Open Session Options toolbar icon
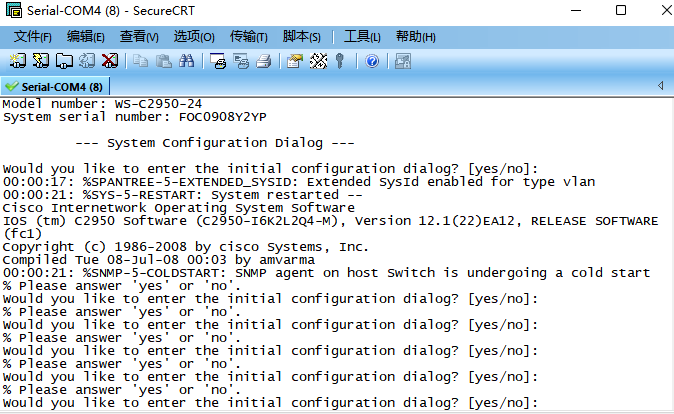674x414 pixels. tap(295, 61)
